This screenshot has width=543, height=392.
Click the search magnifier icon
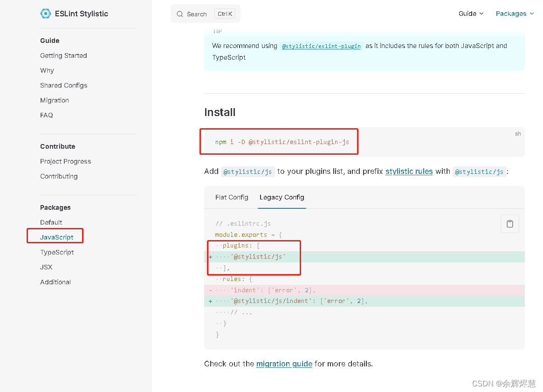tap(180, 14)
